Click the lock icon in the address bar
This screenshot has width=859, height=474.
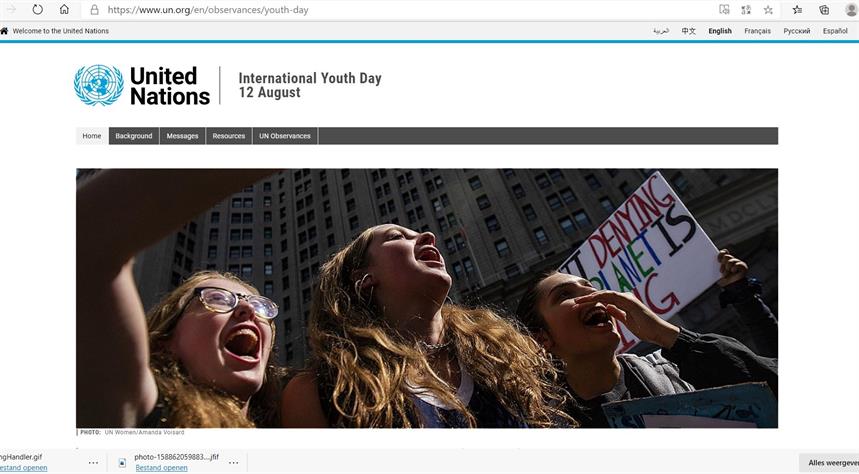(94, 10)
